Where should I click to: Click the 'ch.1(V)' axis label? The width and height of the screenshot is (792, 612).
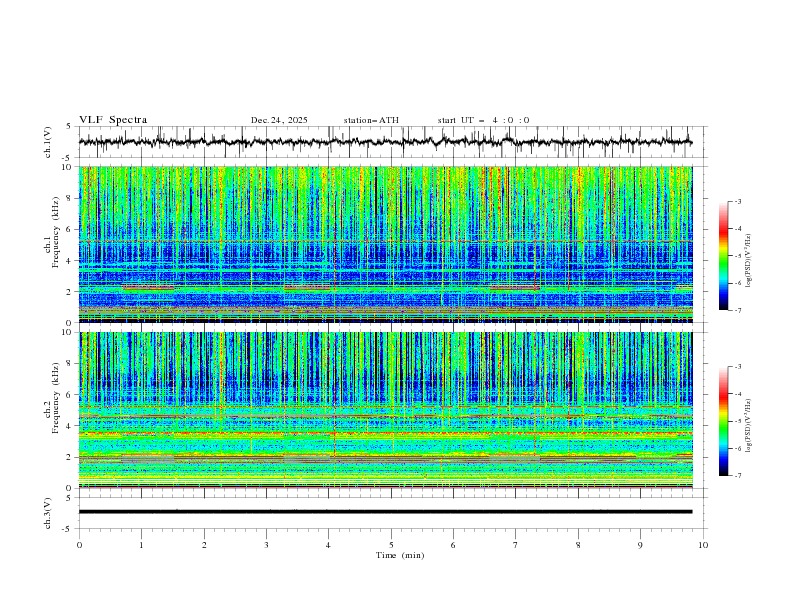pos(48,142)
